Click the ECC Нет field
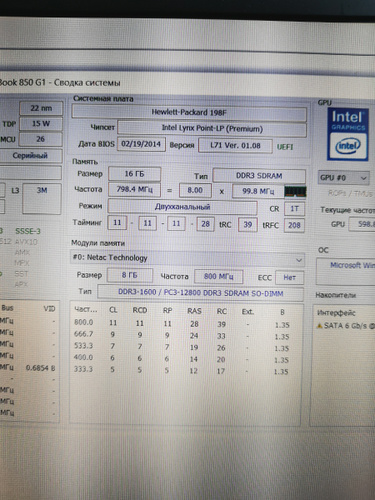 289,278
